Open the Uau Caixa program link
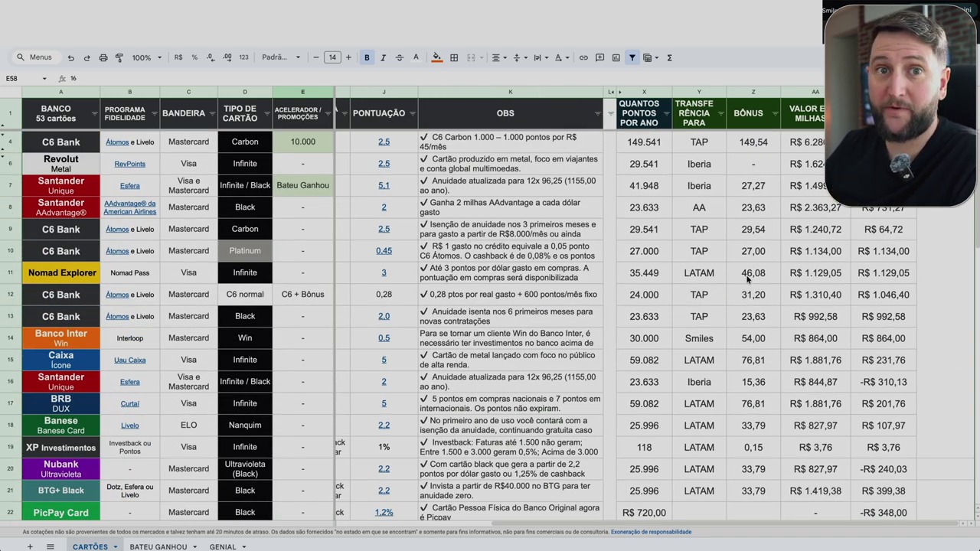 click(129, 360)
